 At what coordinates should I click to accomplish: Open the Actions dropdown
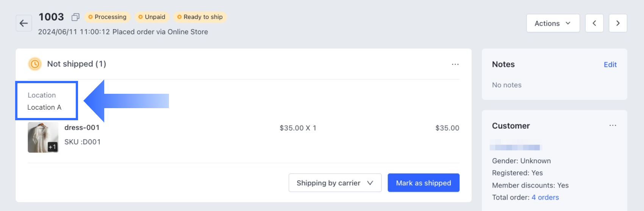click(x=553, y=23)
